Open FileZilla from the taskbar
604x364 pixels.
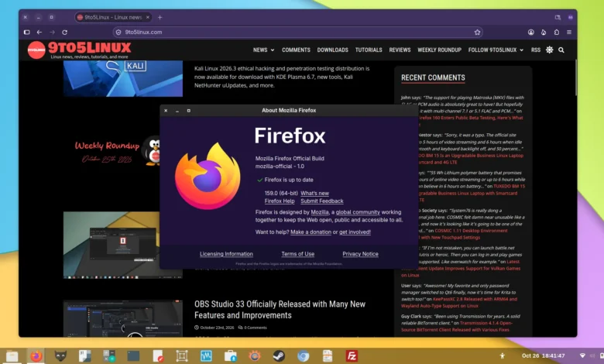tap(352, 356)
